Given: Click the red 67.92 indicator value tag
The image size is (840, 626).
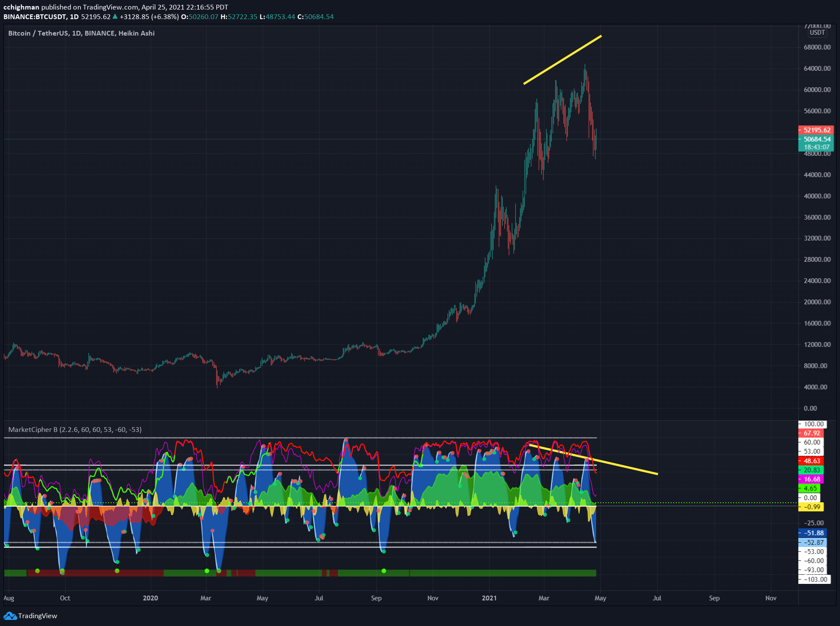Looking at the screenshot, I should (811, 433).
